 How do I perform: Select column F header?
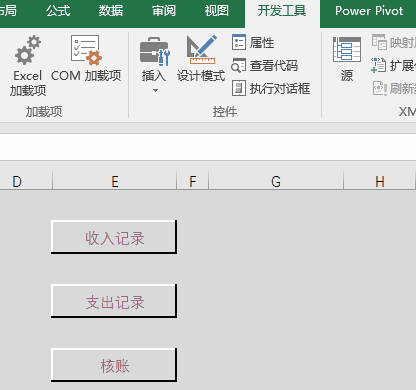click(x=192, y=181)
